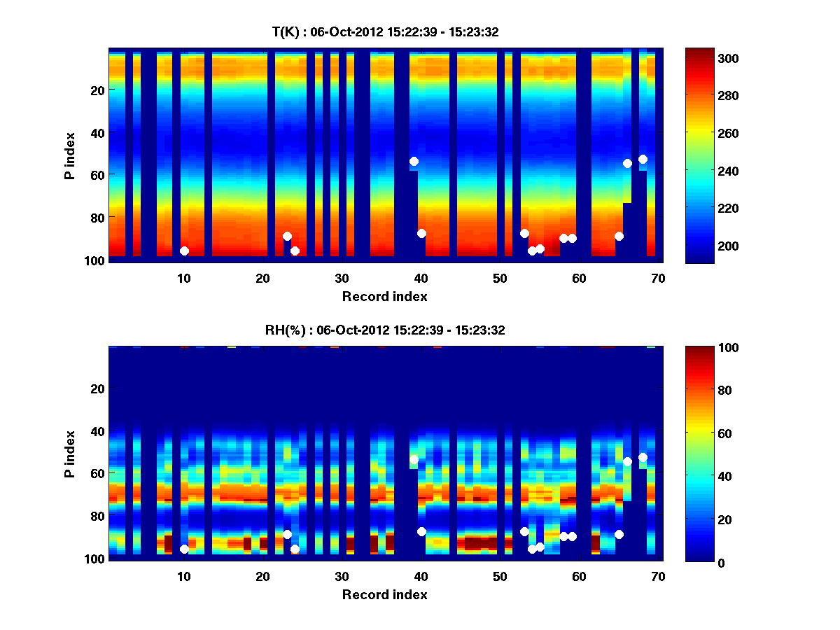The image size is (840, 630).
Task: Pick the white marker at record 66 in temperature plot
Action: [x=627, y=163]
